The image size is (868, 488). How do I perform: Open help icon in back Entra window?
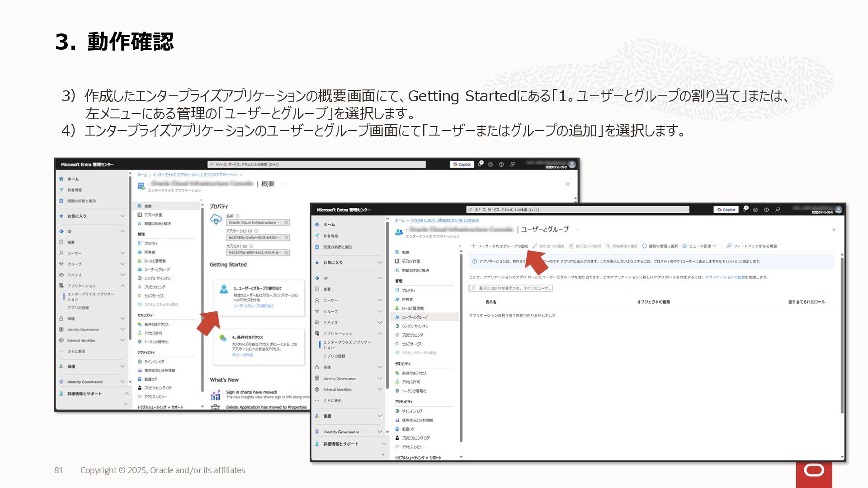[501, 164]
